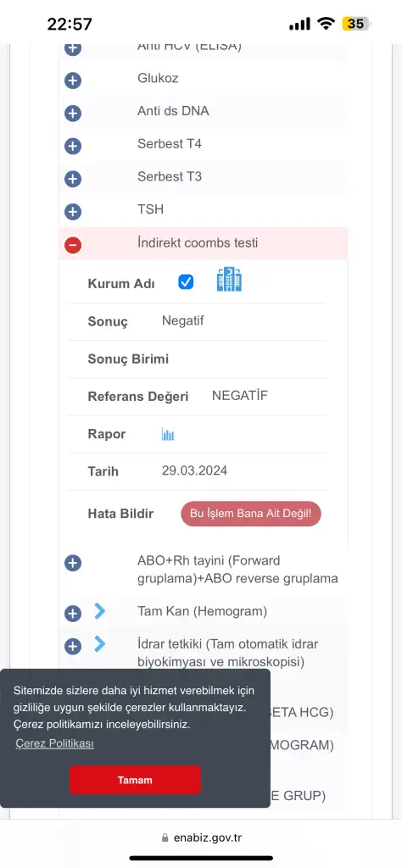Screen dimensions: 402x868
Task: Open the Rapor chart icon
Action: pos(168,435)
